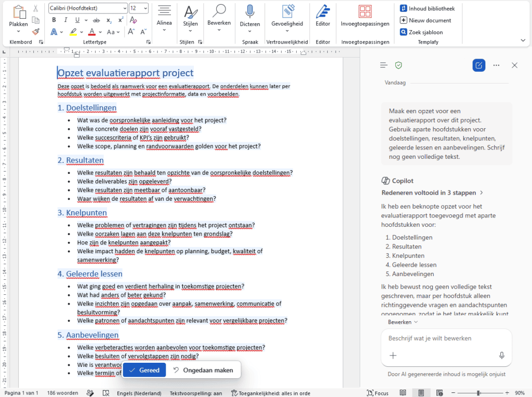Image resolution: width=532 pixels, height=397 pixels.
Task: Apply yellow text highlight color
Action: pyautogui.click(x=73, y=32)
